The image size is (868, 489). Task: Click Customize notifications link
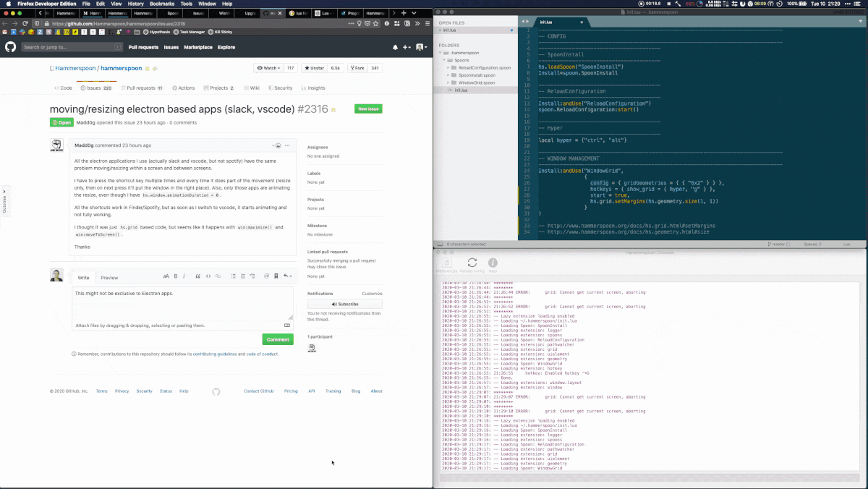tap(372, 294)
